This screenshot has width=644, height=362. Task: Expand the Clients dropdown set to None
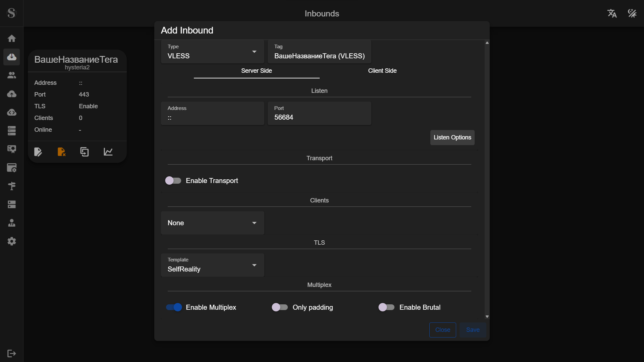(212, 223)
